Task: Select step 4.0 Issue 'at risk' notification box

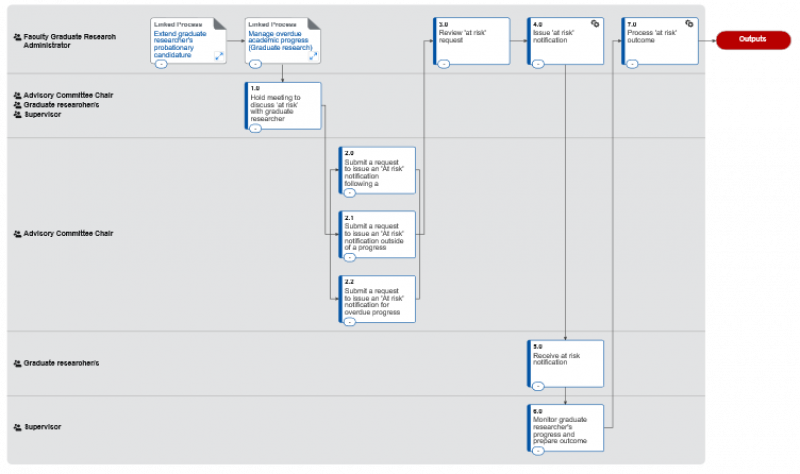Action: [x=565, y=41]
